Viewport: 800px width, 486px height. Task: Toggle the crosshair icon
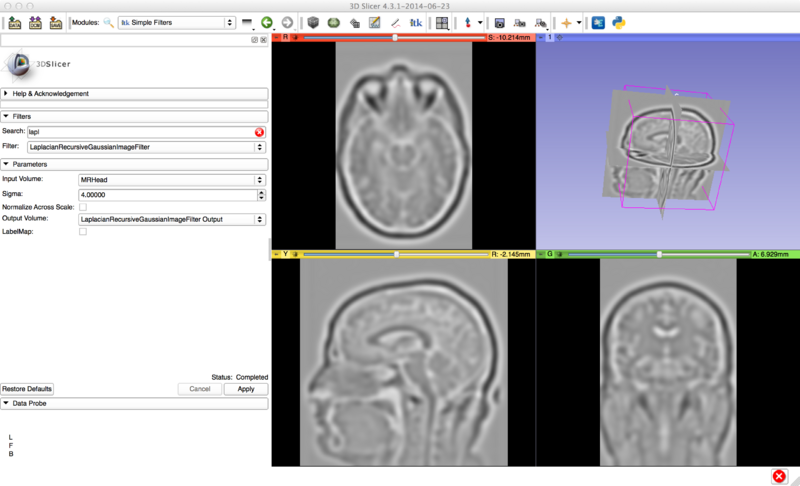point(566,23)
